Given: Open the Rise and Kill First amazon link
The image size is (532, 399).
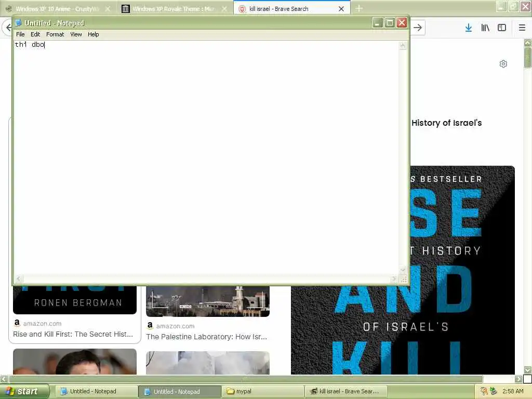Looking at the screenshot, I should click(x=73, y=334).
